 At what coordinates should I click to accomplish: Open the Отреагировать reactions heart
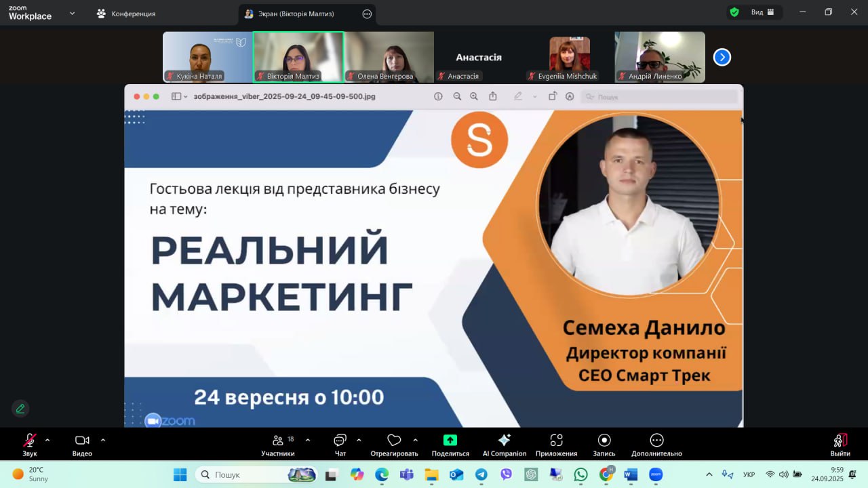[x=394, y=445]
